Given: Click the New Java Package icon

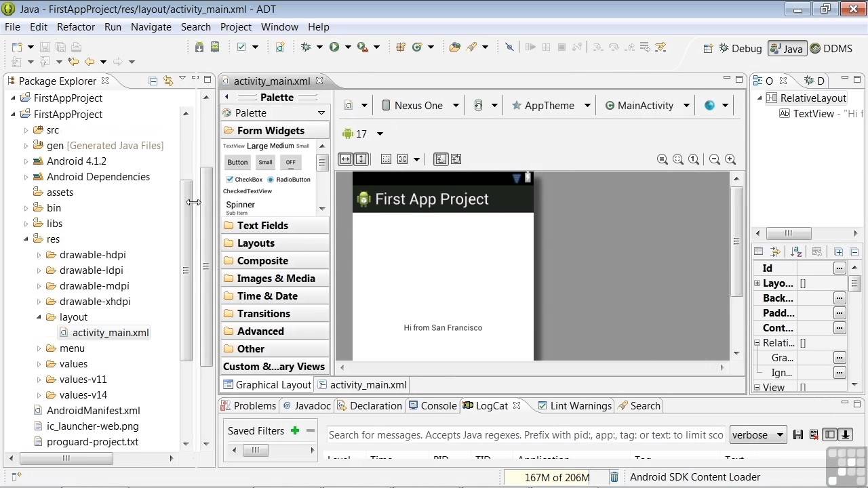Looking at the screenshot, I should pyautogui.click(x=401, y=47).
